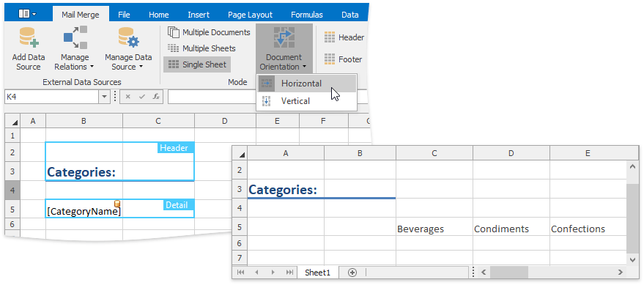Click the Footer range icon
This screenshot has height=285, width=644.
(330, 59)
